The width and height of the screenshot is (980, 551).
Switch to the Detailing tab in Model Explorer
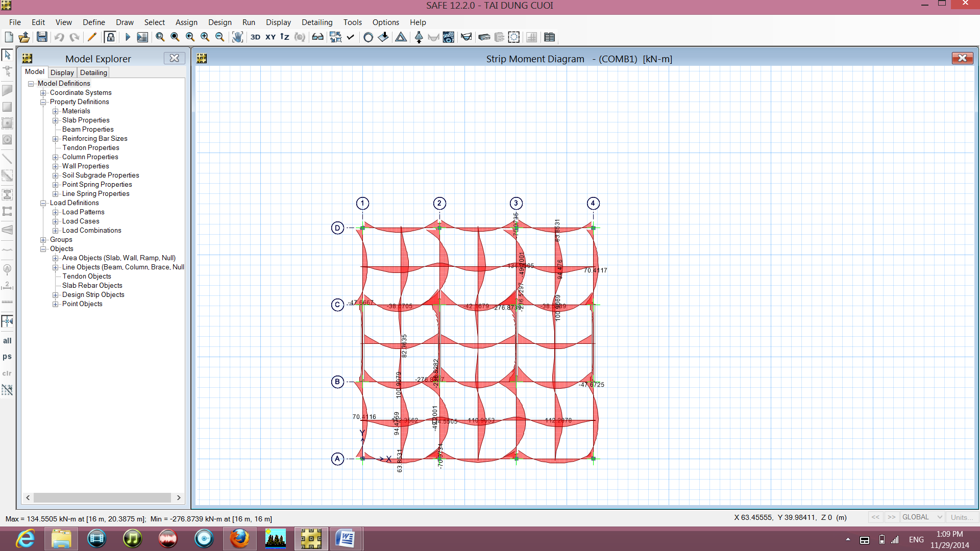pos(93,72)
